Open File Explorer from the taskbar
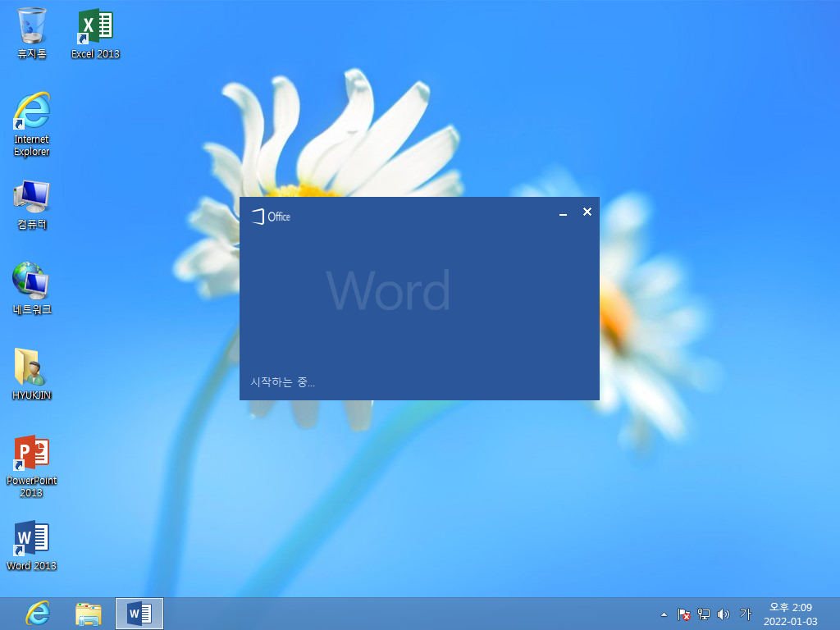 tap(89, 614)
